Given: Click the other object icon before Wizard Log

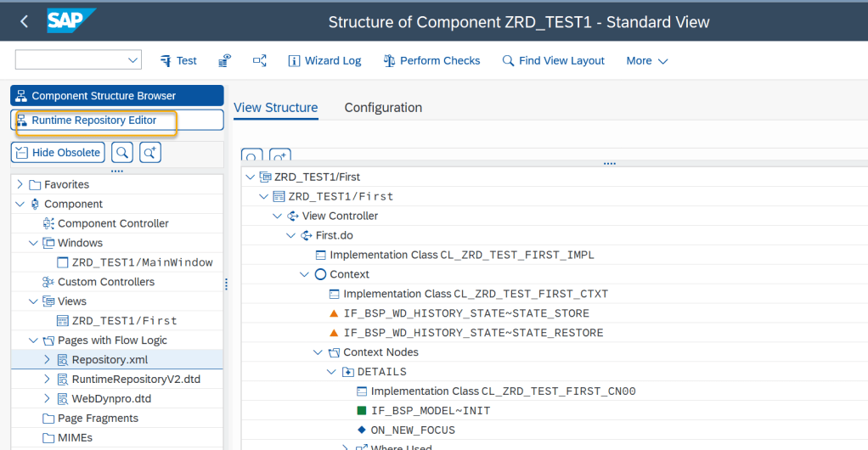Looking at the screenshot, I should (260, 60).
